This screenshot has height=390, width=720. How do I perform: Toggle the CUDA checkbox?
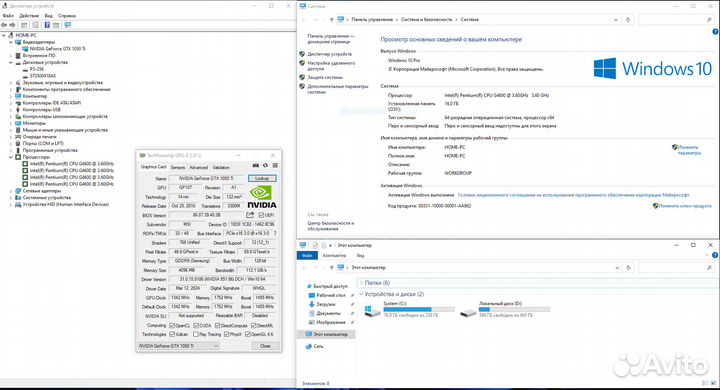coord(196,326)
